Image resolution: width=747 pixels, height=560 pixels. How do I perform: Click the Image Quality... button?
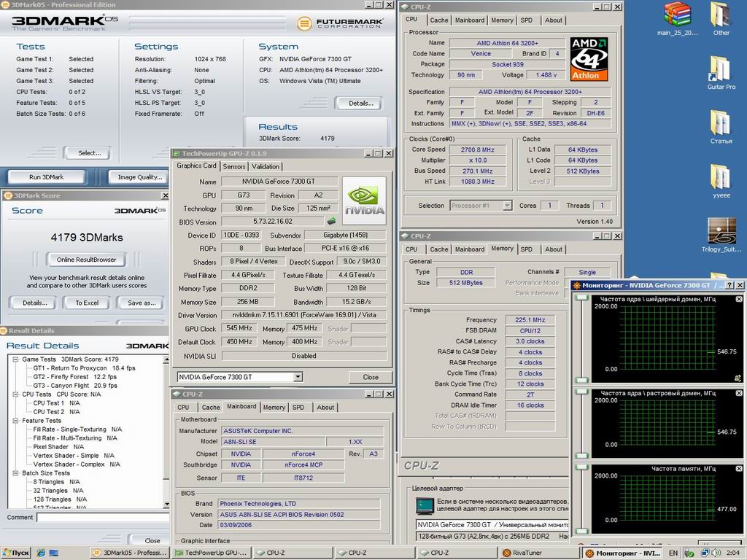click(x=140, y=176)
